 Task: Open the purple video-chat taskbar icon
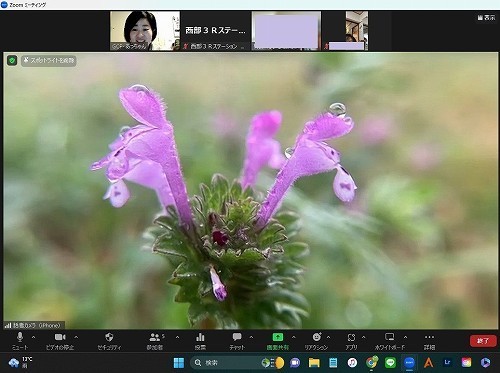point(295,362)
